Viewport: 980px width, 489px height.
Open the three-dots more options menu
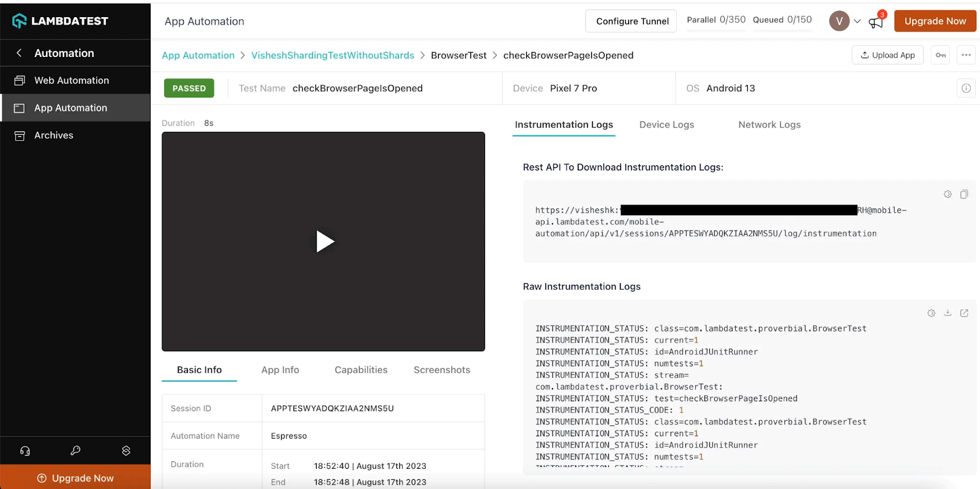point(966,55)
